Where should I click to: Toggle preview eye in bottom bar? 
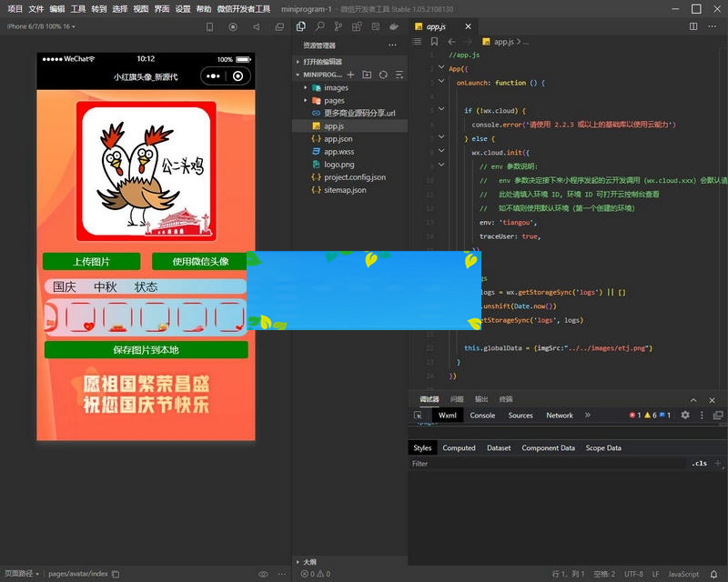(263, 574)
